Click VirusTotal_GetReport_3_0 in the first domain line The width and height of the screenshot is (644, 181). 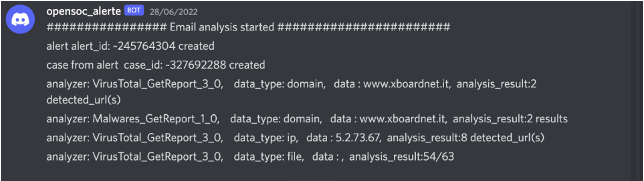[157, 84]
